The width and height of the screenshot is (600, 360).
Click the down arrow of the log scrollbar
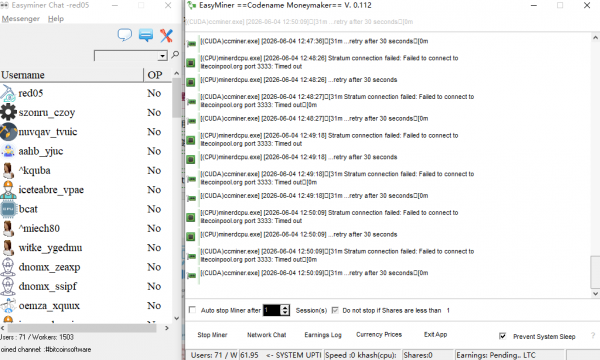[x=595, y=294]
